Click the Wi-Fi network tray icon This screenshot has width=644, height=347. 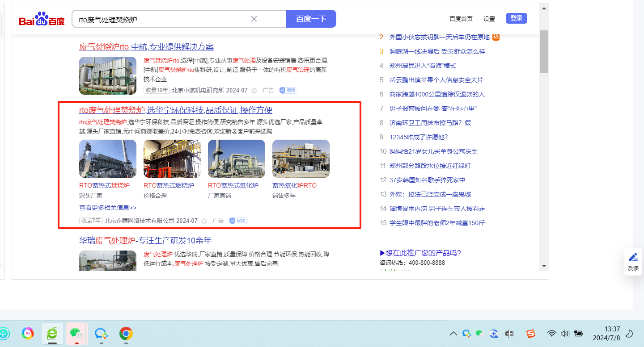[x=552, y=334]
